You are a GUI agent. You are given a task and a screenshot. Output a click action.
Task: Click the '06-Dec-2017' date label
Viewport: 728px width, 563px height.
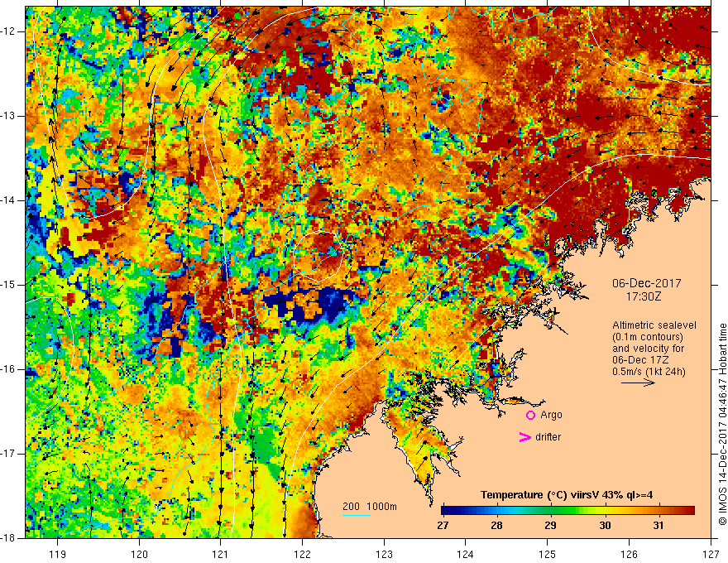[x=646, y=283]
